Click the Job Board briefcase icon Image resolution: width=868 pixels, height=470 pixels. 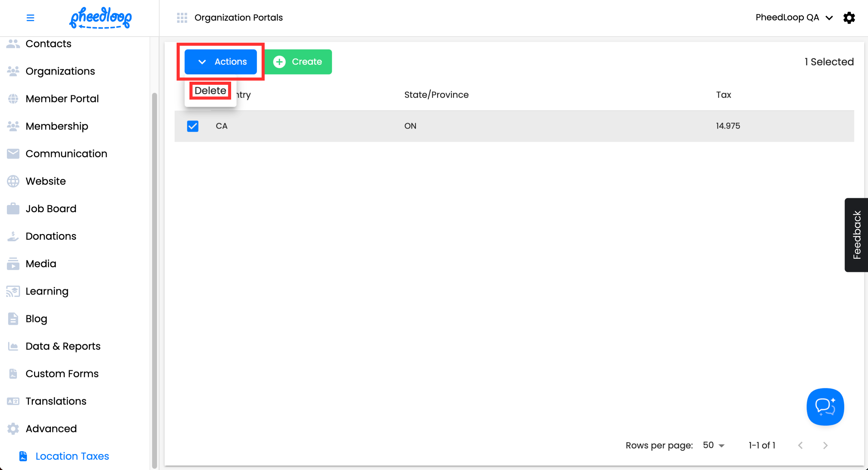pyautogui.click(x=13, y=209)
